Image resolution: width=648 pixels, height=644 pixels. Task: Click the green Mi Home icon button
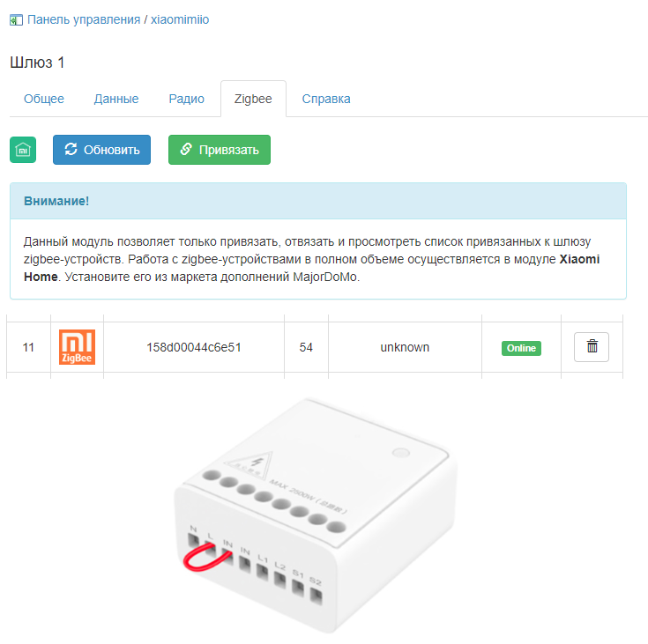23,150
